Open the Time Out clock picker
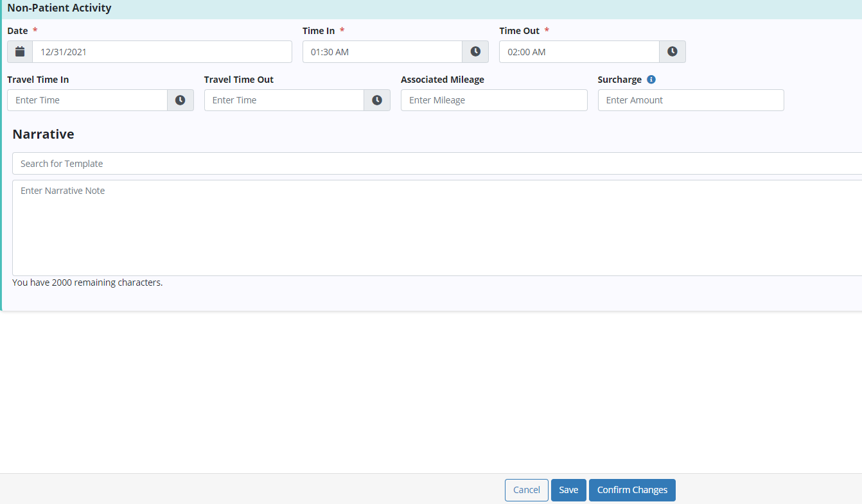This screenshot has width=862, height=504. [x=672, y=52]
